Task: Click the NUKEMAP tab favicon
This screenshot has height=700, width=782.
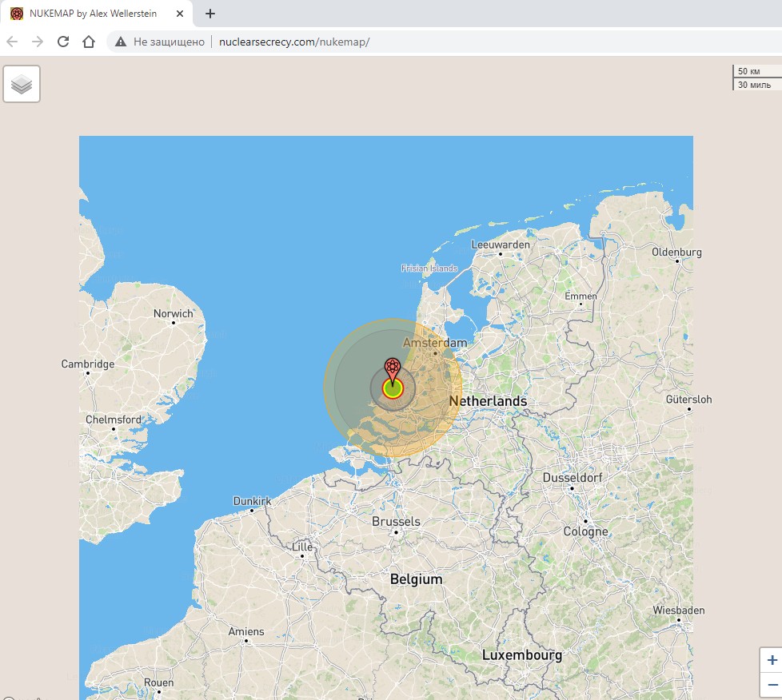Action: [17, 14]
